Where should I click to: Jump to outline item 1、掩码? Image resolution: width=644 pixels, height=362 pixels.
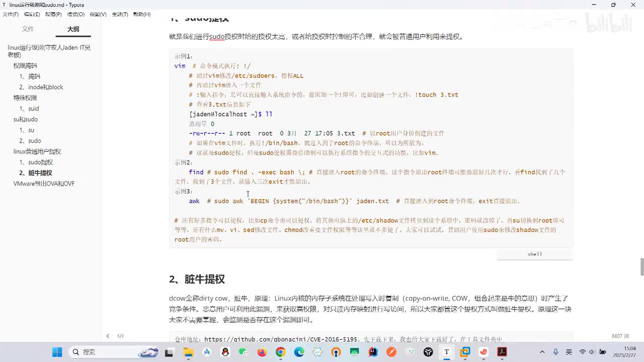[x=30, y=76]
